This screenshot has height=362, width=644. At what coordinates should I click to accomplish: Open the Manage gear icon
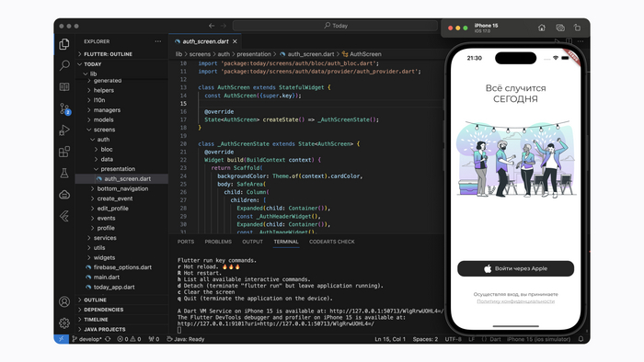coord(64,323)
